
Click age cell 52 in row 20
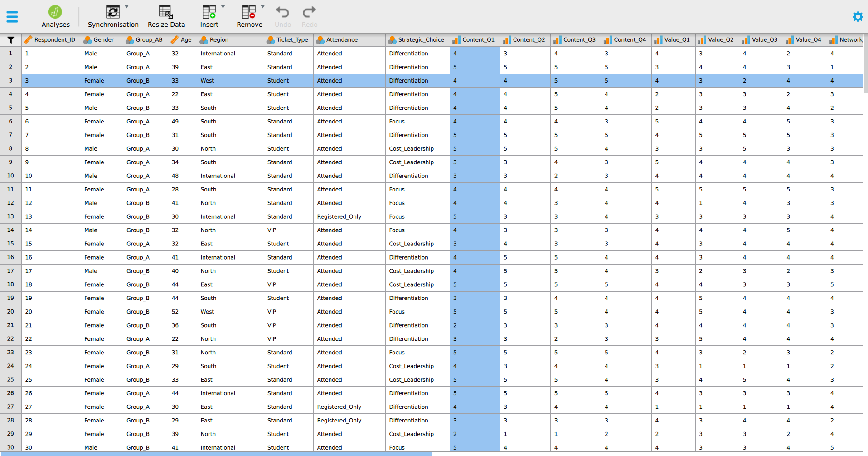183,312
